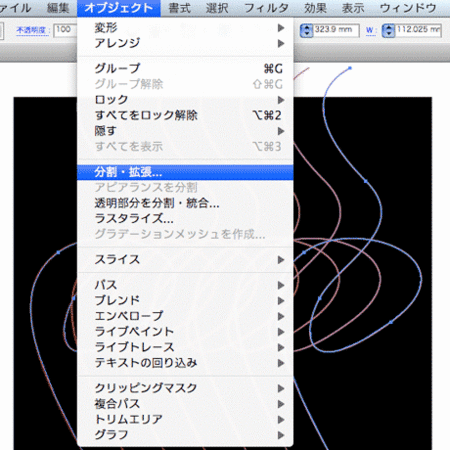450x450 pixels.
Task: Open the テキストの回り込み submenu
Action: pyautogui.click(x=185, y=363)
